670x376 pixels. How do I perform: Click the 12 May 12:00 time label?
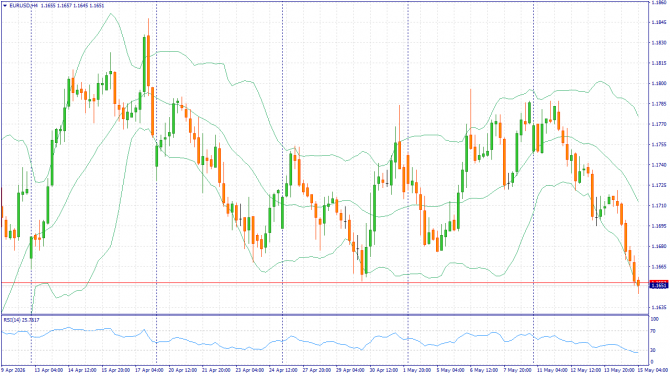585,370
